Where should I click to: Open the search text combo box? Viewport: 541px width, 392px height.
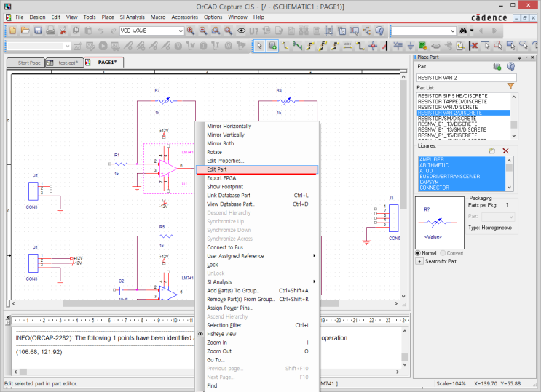pos(453,31)
